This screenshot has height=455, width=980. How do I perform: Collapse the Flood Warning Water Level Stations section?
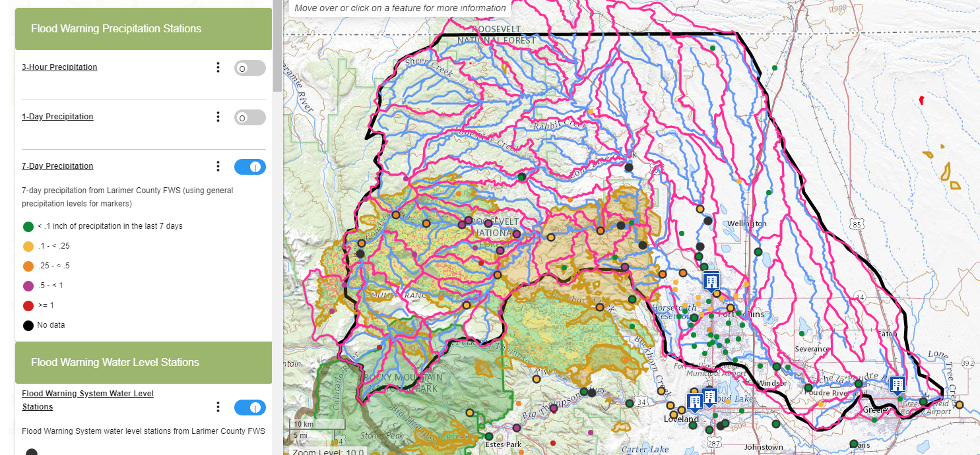pyautogui.click(x=143, y=363)
